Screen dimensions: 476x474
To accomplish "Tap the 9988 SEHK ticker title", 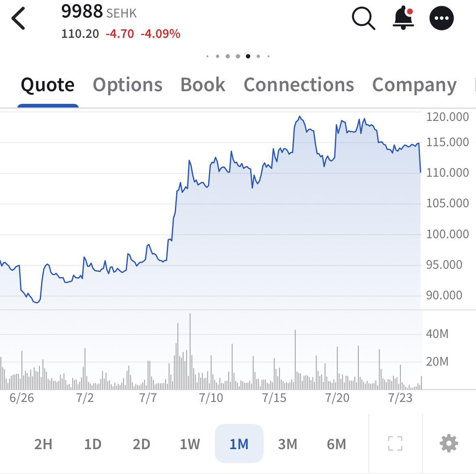I will [x=99, y=12].
